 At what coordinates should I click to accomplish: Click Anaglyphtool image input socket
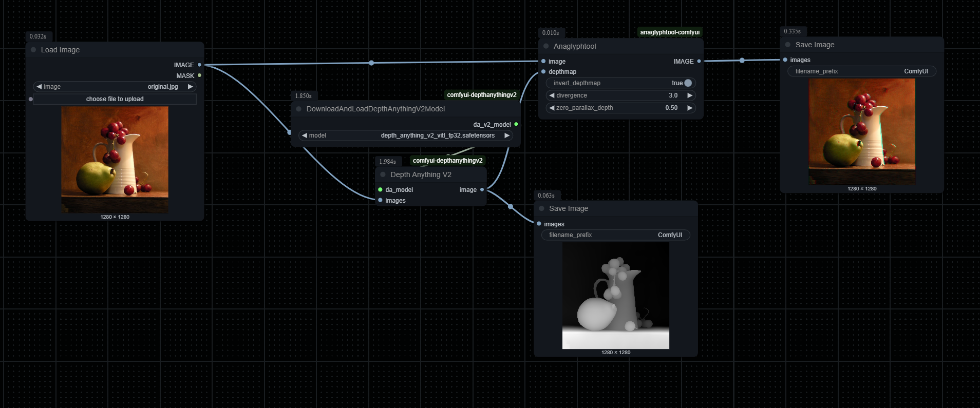543,61
